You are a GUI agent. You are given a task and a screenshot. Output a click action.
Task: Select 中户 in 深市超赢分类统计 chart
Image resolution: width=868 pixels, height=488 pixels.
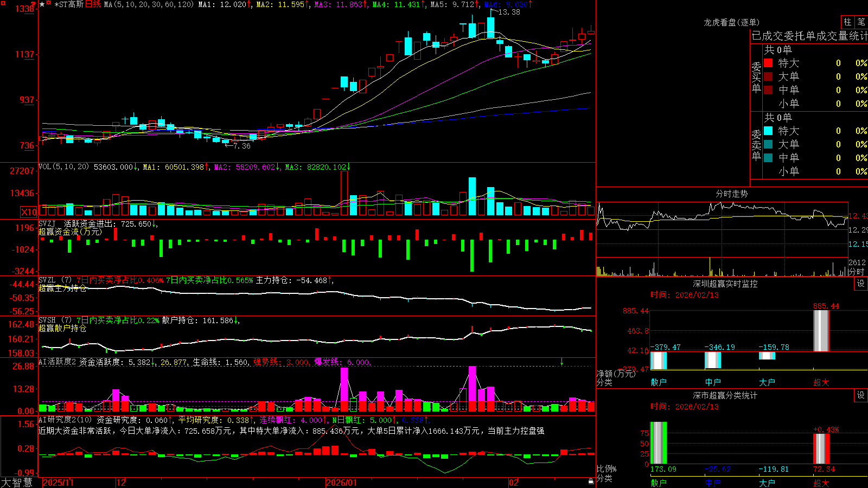[713, 483]
